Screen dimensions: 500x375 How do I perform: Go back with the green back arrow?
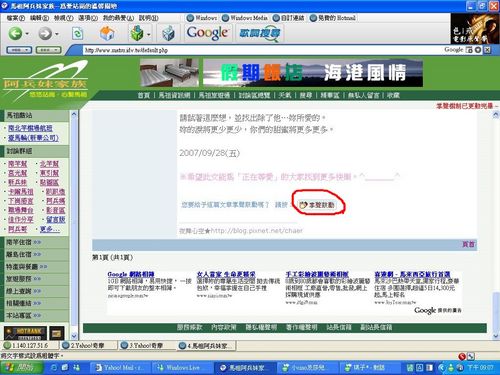[x=15, y=33]
